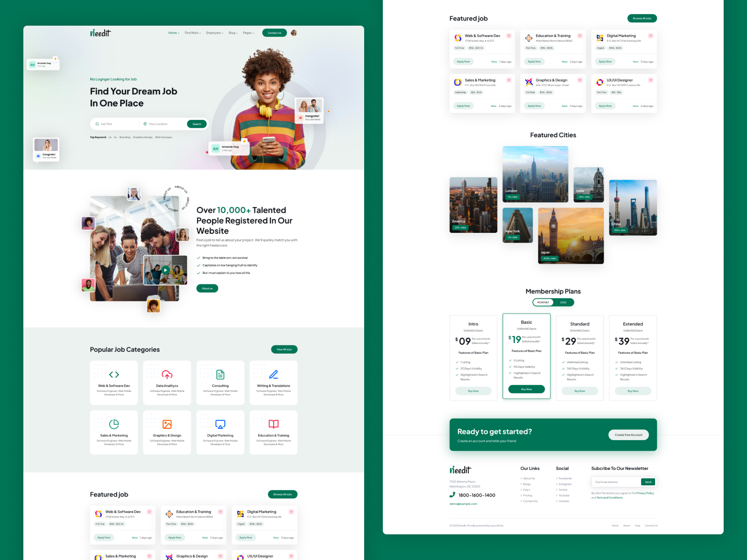The width and height of the screenshot is (747, 560).
Task: Favorite Web & Software Dev job on left page
Action: tap(149, 511)
